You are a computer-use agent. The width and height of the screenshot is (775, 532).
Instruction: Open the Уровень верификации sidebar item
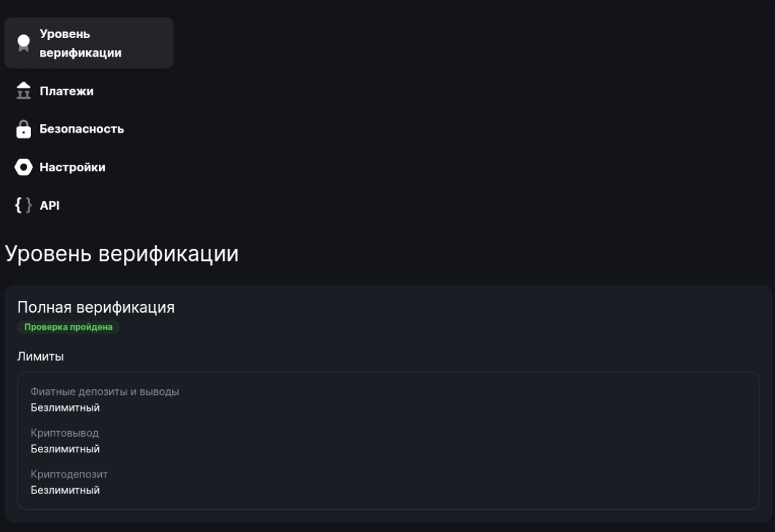[80, 43]
